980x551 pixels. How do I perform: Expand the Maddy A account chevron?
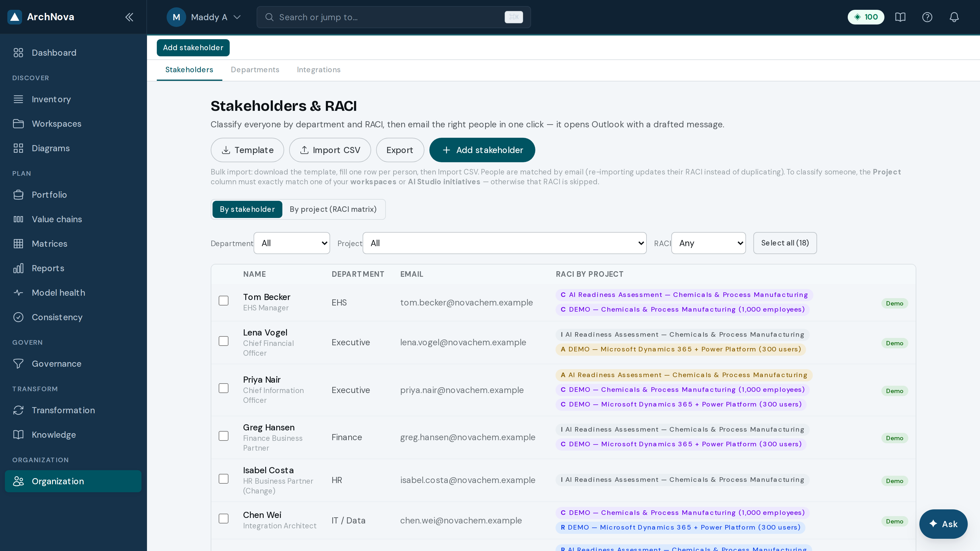click(x=237, y=17)
